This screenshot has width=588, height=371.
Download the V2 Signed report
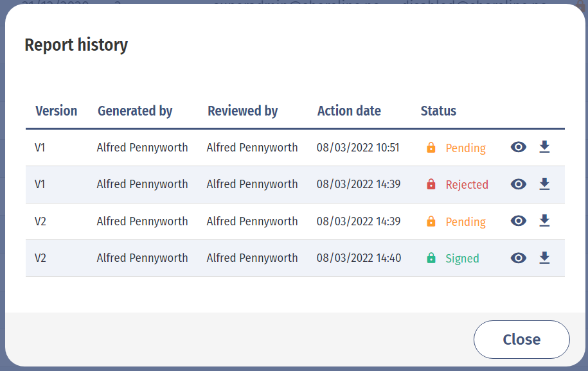(544, 258)
